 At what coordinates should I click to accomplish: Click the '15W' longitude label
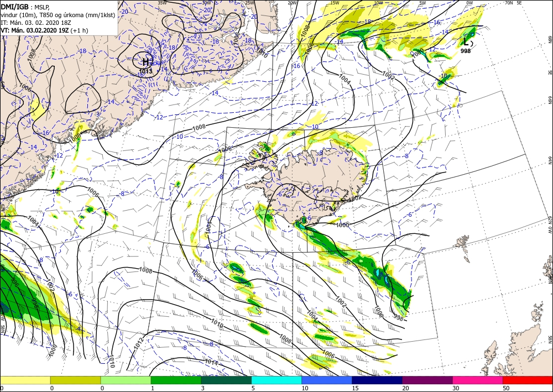click(x=335, y=3)
